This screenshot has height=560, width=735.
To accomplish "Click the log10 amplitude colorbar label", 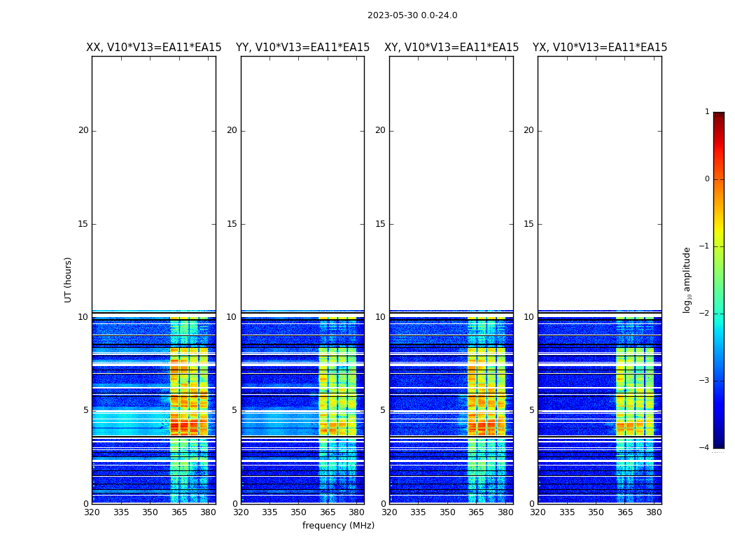I will point(687,279).
